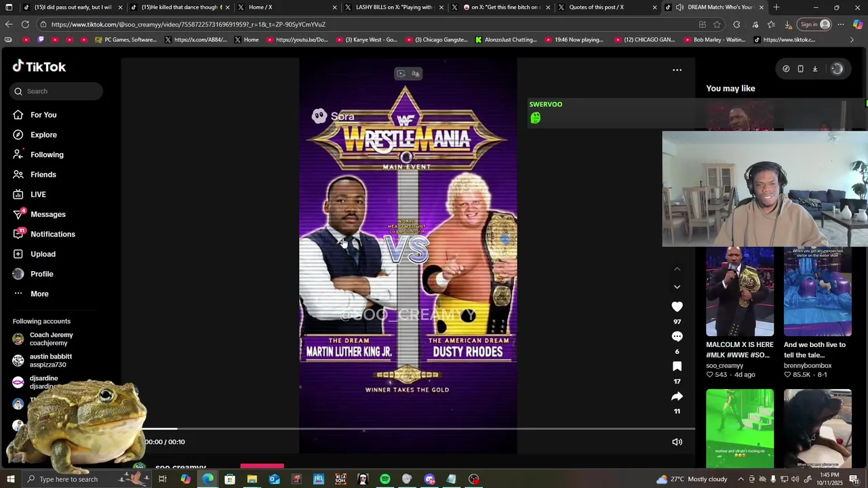Focus the TikTok Search field
This screenshot has width=868, height=488.
point(56,91)
